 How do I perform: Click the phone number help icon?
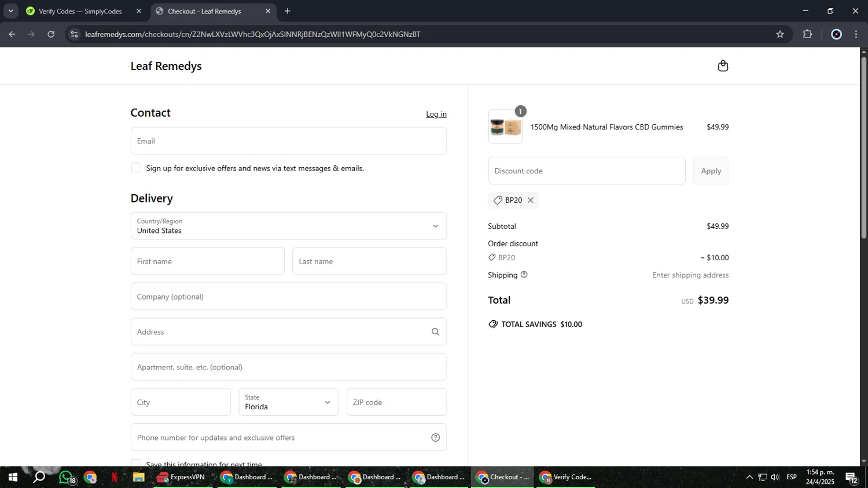tap(436, 438)
